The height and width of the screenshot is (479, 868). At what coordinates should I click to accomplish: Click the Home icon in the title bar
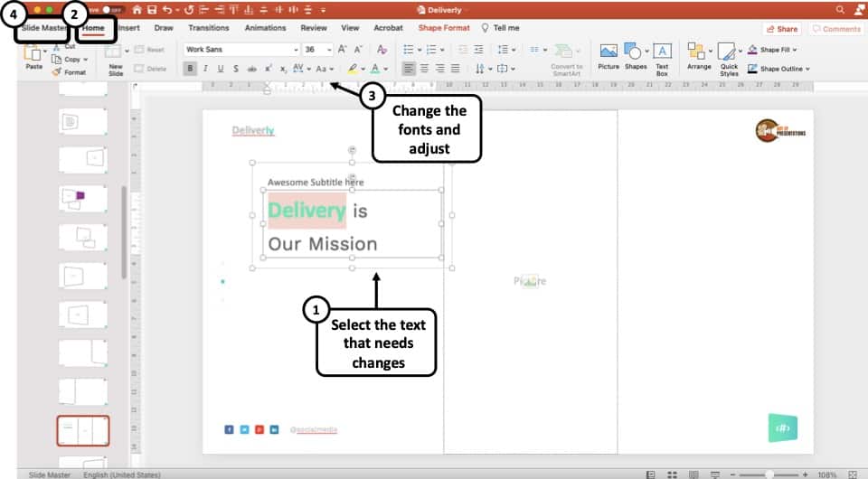click(x=137, y=10)
